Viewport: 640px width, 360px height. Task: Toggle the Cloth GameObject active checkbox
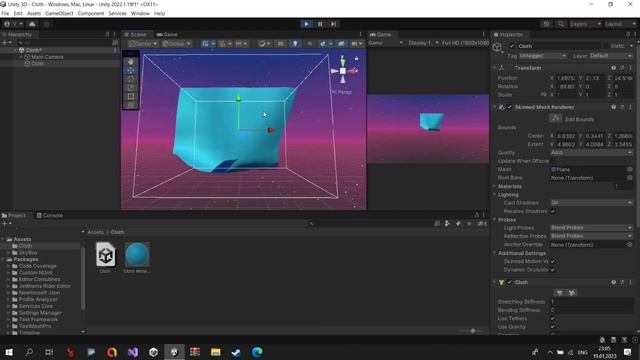pos(512,46)
